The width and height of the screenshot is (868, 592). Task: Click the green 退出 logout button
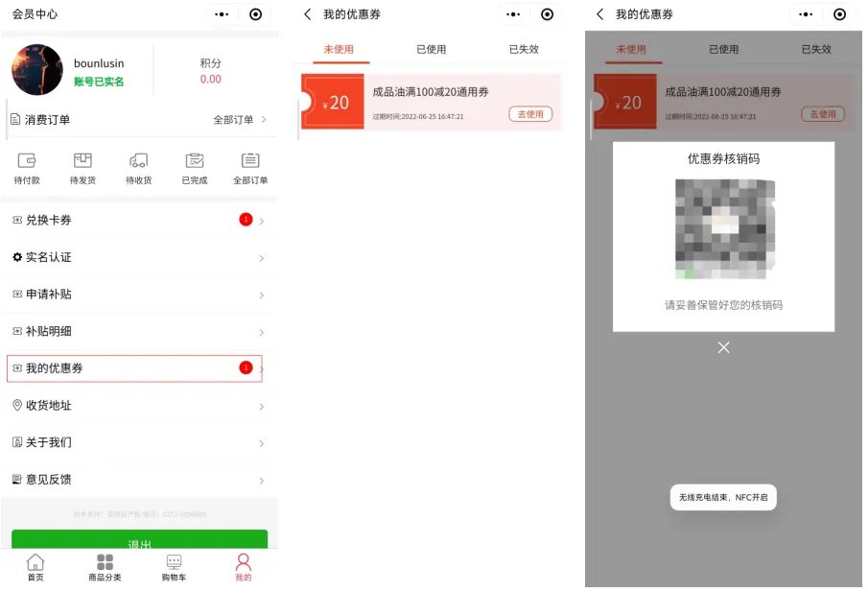coord(139,540)
